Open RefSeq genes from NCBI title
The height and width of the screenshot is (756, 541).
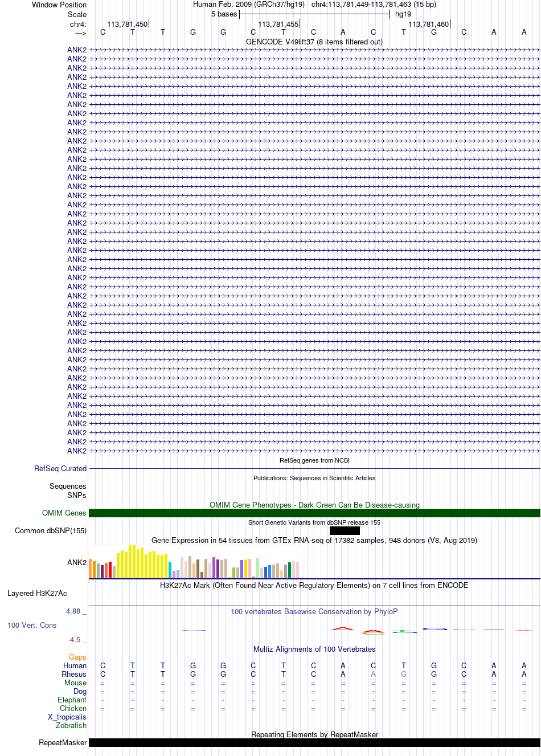click(314, 460)
